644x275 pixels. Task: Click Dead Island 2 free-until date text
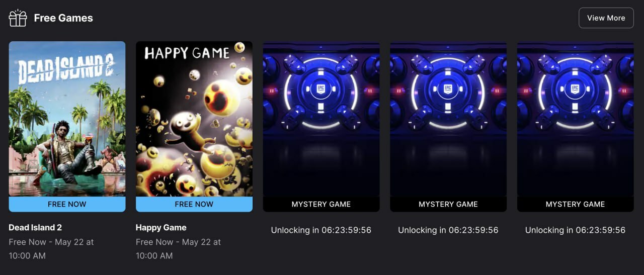(51, 249)
